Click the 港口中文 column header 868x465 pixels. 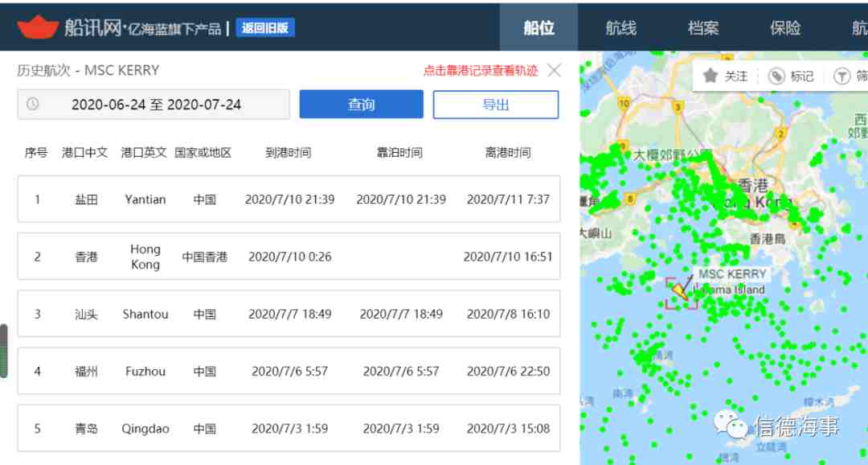tap(84, 152)
